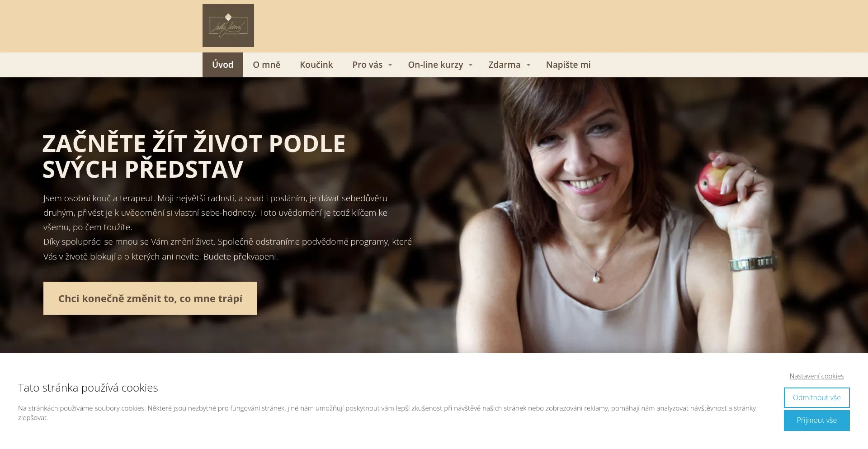Accept cookies with Přijmout vše
Image resolution: width=868 pixels, height=449 pixels.
pos(816,420)
